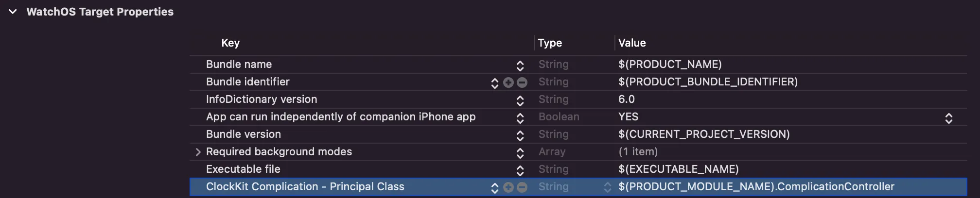Add row after ClockKit Complication key
This screenshot has height=198, width=980.
point(508,187)
